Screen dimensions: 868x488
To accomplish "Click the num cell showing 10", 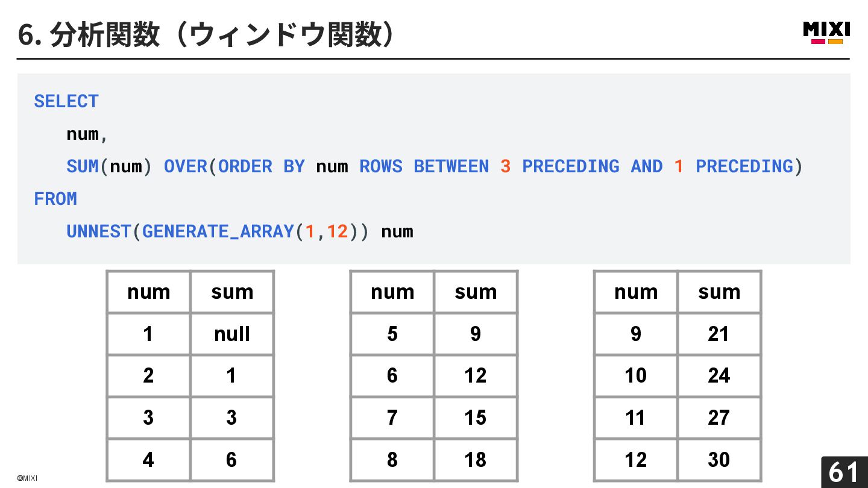I will pyautogui.click(x=636, y=376).
